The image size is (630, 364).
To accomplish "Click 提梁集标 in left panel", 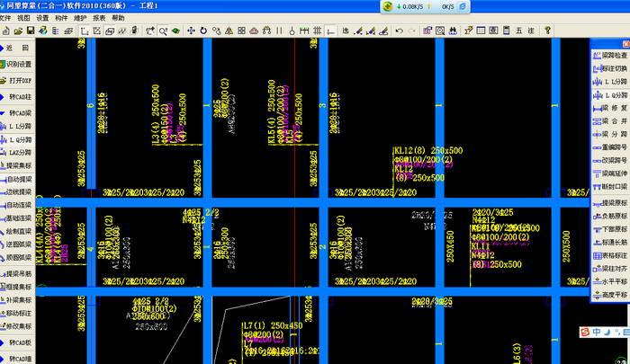I will pyautogui.click(x=17, y=165).
